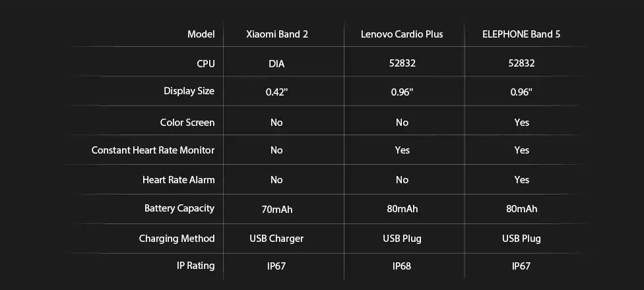The height and width of the screenshot is (290, 644).
Task: Click the Constant Heart Rate Monitor label
Action: [x=153, y=150]
